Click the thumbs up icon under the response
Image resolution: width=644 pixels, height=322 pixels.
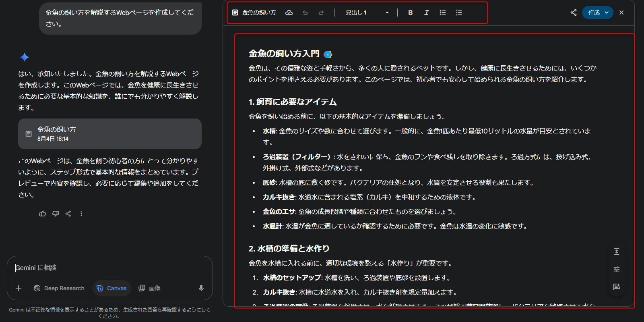pos(43,214)
